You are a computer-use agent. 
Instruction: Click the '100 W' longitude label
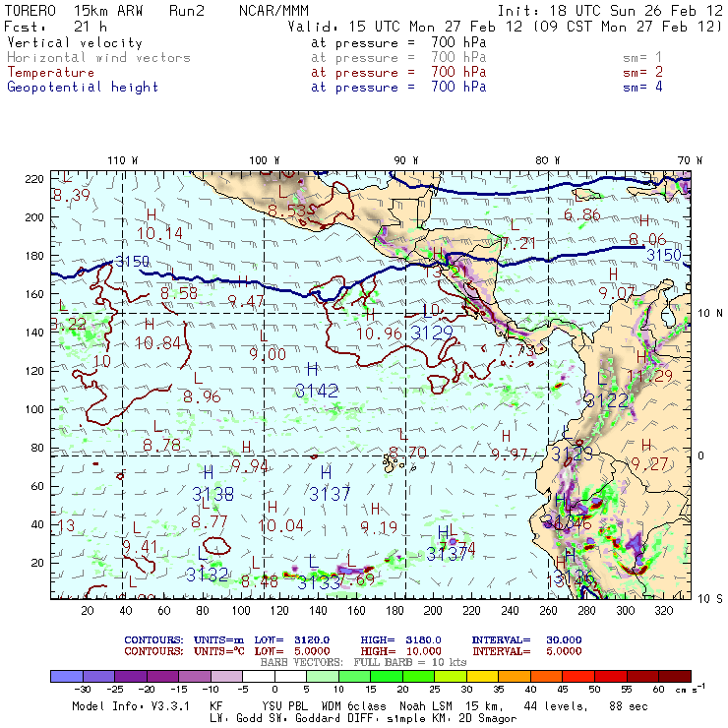pos(265,160)
